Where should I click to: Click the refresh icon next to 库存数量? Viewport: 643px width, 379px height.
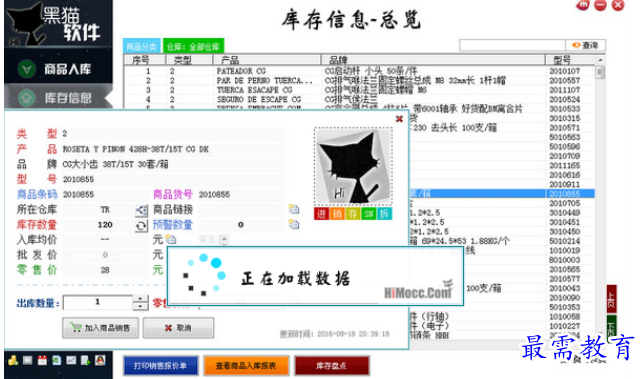point(141,226)
